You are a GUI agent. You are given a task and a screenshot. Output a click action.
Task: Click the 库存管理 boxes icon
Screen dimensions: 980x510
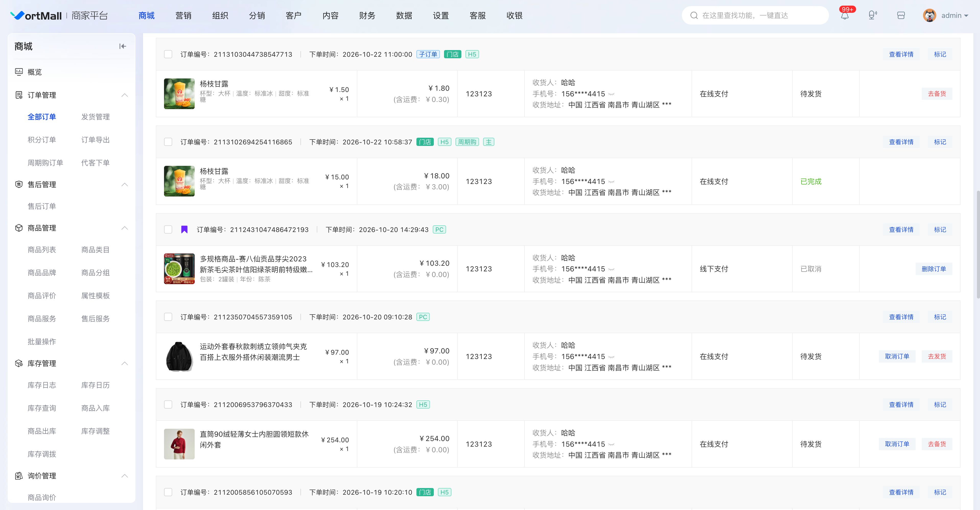click(19, 364)
